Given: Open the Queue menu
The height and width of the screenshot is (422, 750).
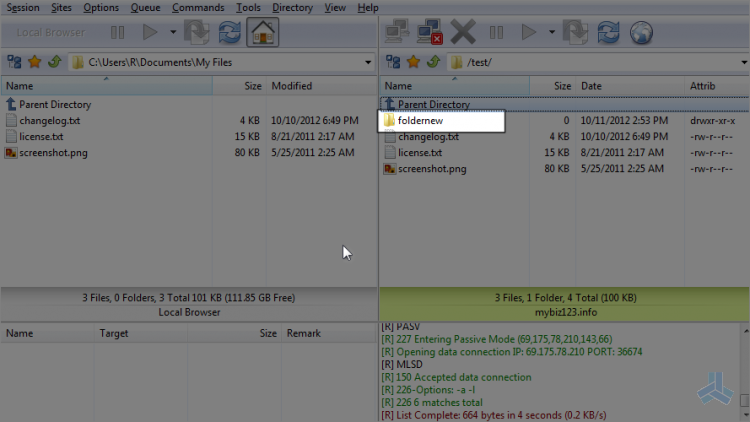Looking at the screenshot, I should pos(145,8).
